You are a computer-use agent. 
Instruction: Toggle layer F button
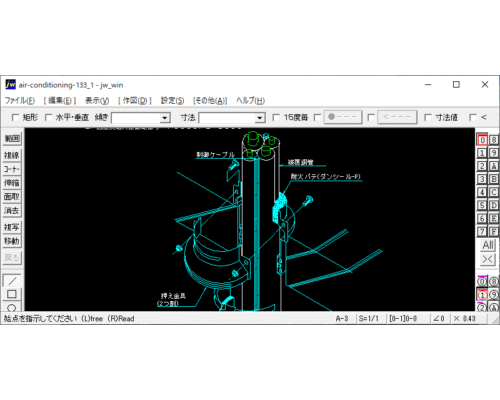494,231
